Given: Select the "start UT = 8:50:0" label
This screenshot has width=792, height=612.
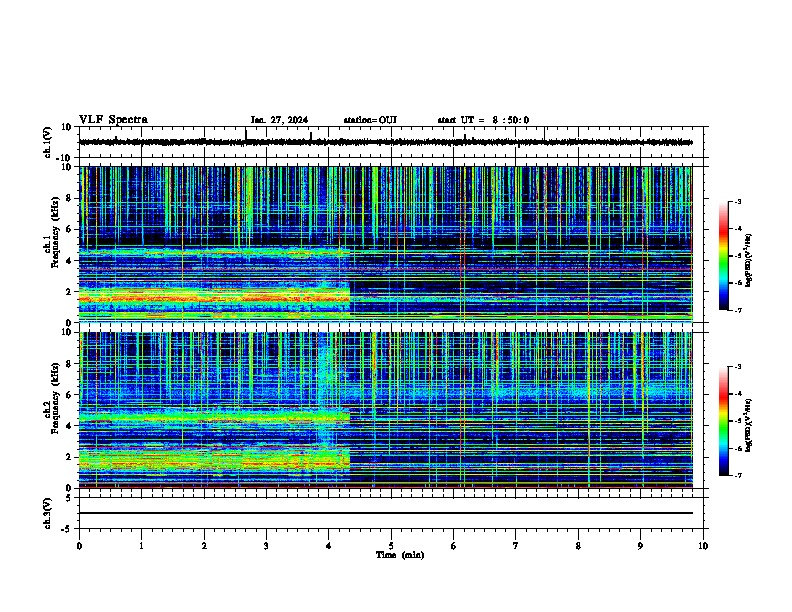Looking at the screenshot, I should tap(483, 120).
